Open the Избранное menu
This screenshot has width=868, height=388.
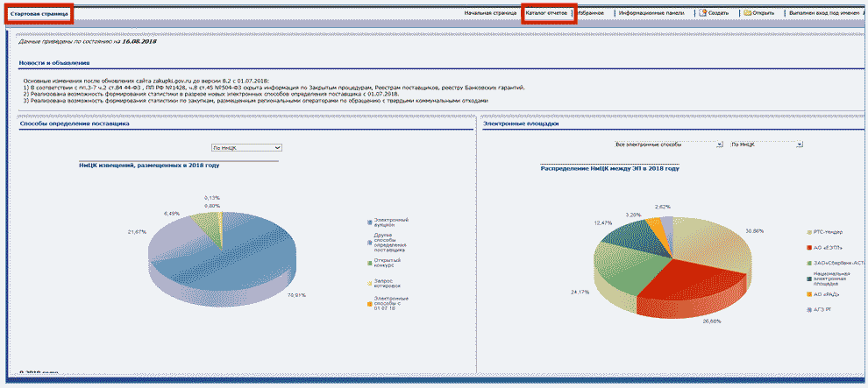pos(594,13)
